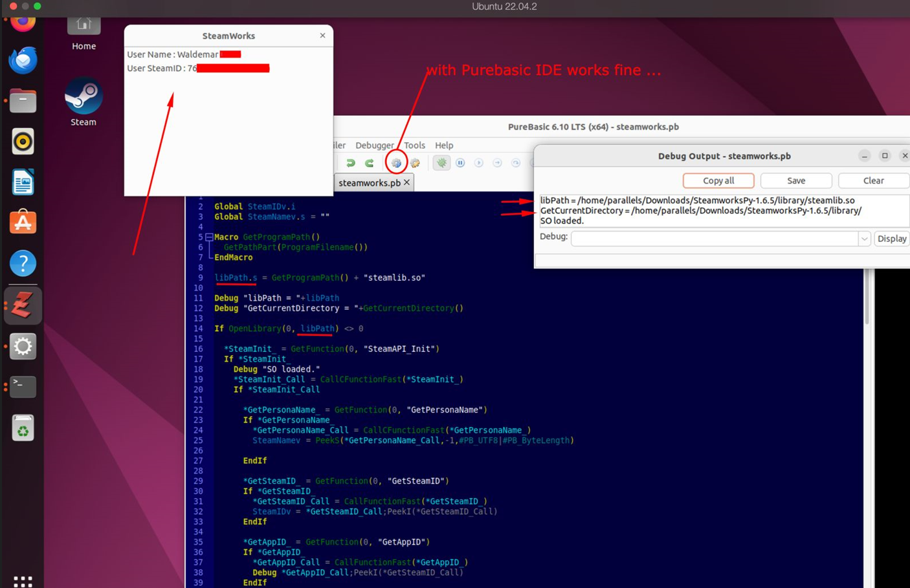Click the 'GetCurrentDirectory =' debug output line
The width and height of the screenshot is (910, 588).
pos(700,211)
